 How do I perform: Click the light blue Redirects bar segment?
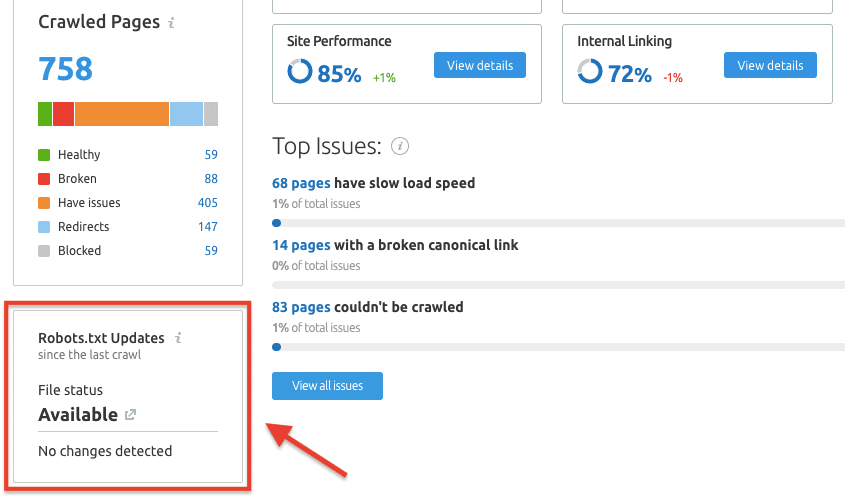coord(186,114)
